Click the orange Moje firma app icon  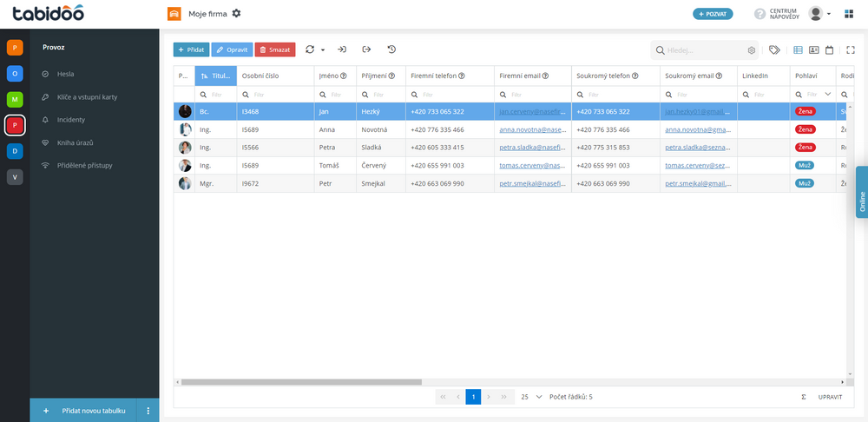tap(174, 14)
